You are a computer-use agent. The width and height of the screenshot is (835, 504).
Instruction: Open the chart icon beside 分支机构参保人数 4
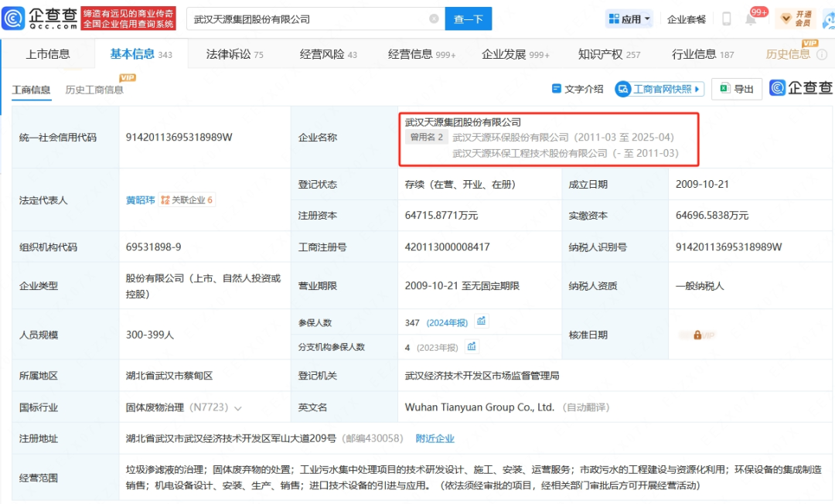tap(472, 346)
